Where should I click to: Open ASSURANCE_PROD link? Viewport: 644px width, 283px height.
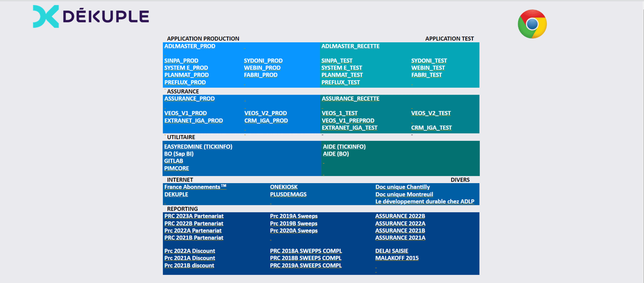coord(190,99)
